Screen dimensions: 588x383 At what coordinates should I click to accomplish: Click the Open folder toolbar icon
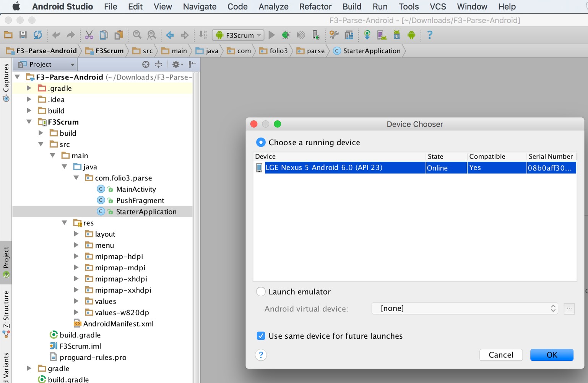click(8, 35)
